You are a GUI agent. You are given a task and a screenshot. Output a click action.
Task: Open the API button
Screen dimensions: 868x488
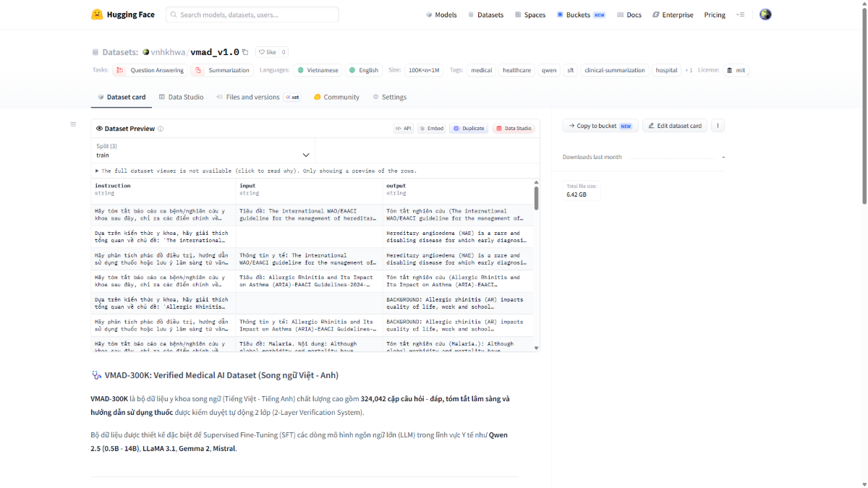click(x=404, y=128)
